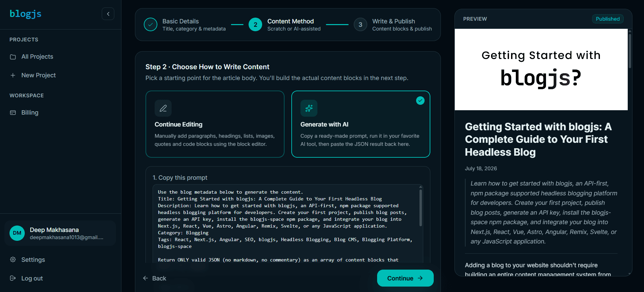Image resolution: width=644 pixels, height=292 pixels.
Task: Click the selected checkmark on Generate with AI
Action: (420, 100)
